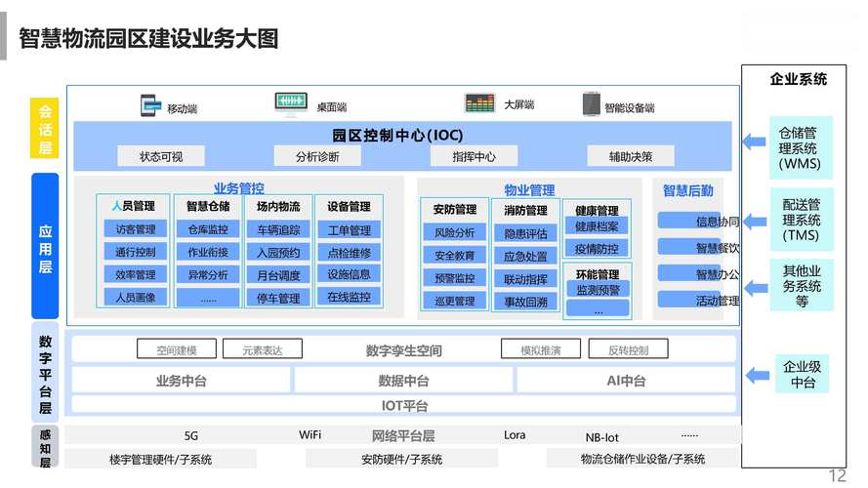Click the 工单管理 item
The width and height of the screenshot is (868, 488).
(x=350, y=230)
